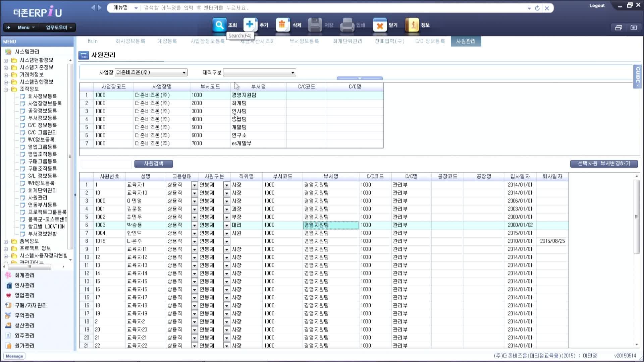Open the 재직구분 dropdown
Image resolution: width=644 pixels, height=362 pixels.
coord(293,73)
